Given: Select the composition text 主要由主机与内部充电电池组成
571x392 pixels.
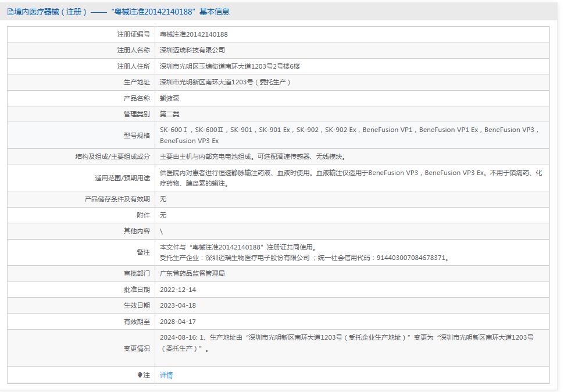Looking at the screenshot, I should [253, 156].
